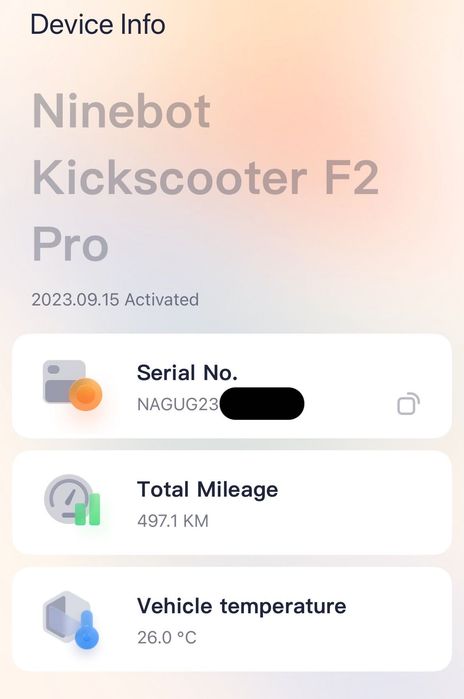Tap the word Pro in the heading
The height and width of the screenshot is (699, 464).
[x=70, y=244]
